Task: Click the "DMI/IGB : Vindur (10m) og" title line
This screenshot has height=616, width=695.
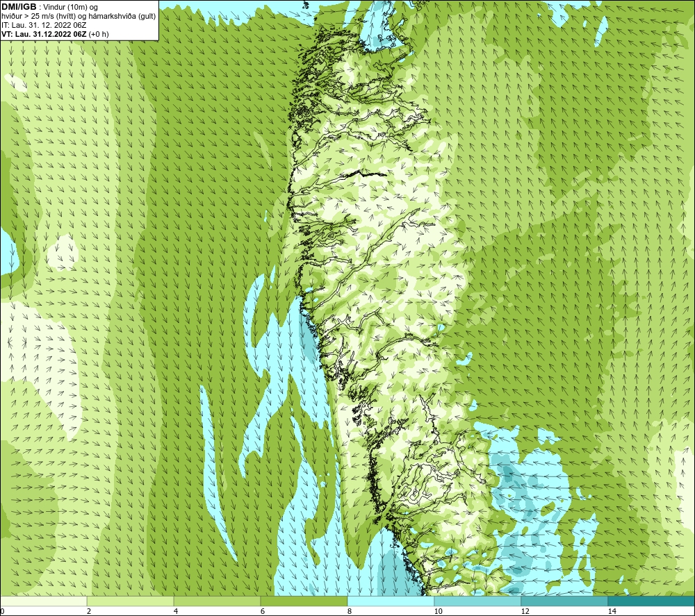Action: pos(49,7)
